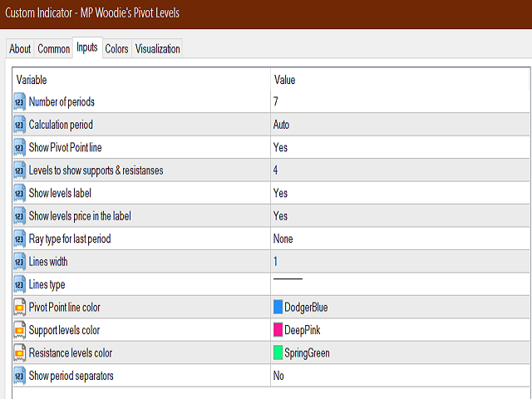Screen dimensions: 532x399
Task: Select the 'Show levels label' text
Action: click(60, 193)
